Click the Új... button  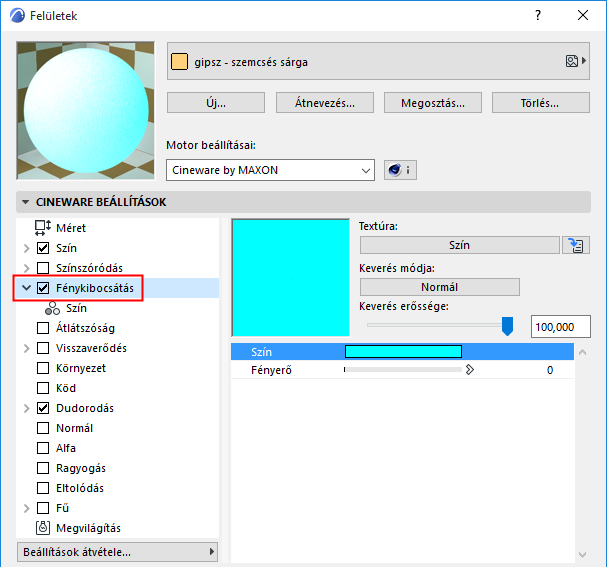(216, 103)
